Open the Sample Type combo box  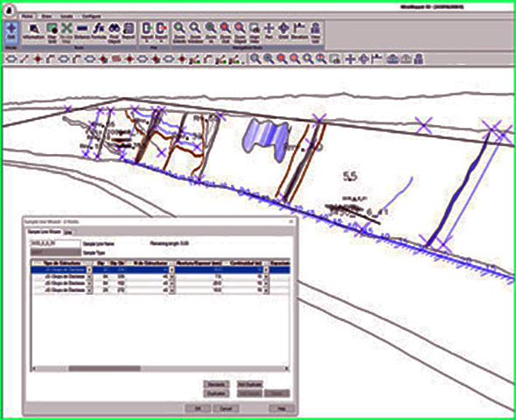tap(55, 253)
